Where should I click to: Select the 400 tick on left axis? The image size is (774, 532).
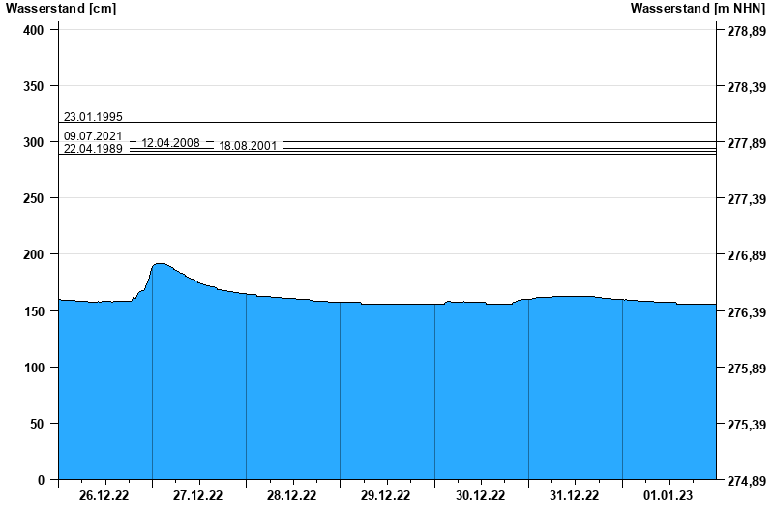point(35,30)
